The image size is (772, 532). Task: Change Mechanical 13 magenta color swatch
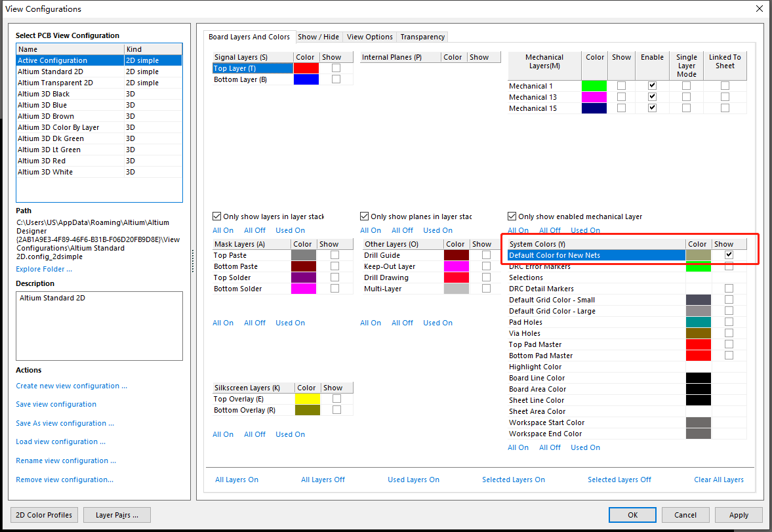point(594,97)
